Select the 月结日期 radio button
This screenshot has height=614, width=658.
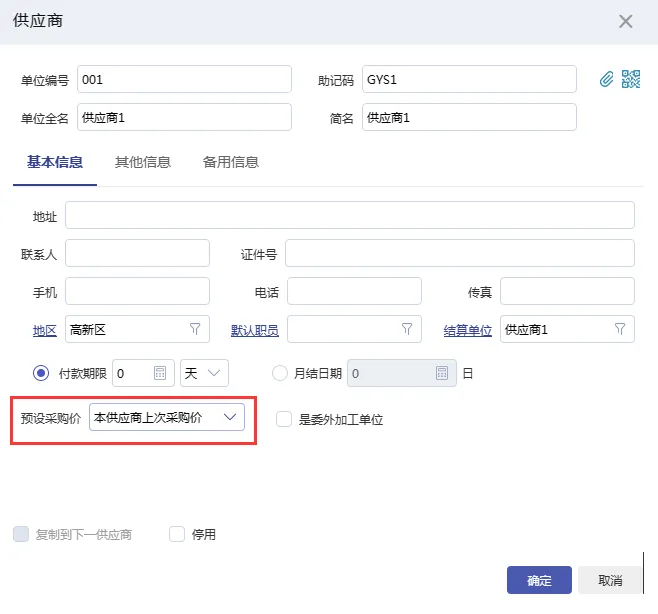280,373
